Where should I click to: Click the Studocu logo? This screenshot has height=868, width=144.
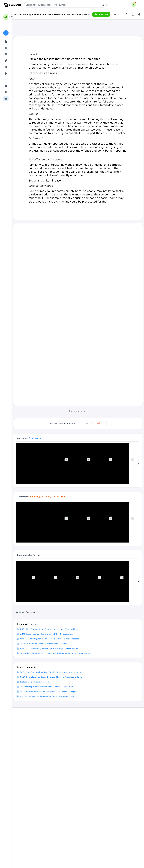coord(12,5)
